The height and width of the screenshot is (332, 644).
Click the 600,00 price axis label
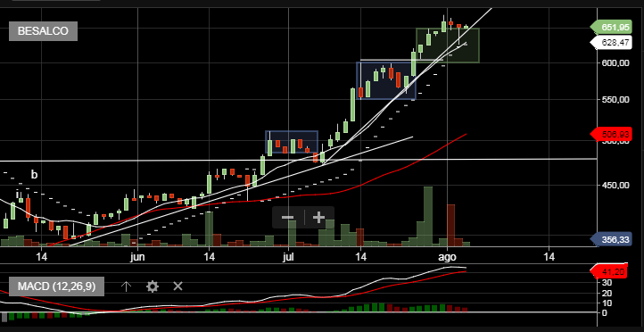coord(615,62)
